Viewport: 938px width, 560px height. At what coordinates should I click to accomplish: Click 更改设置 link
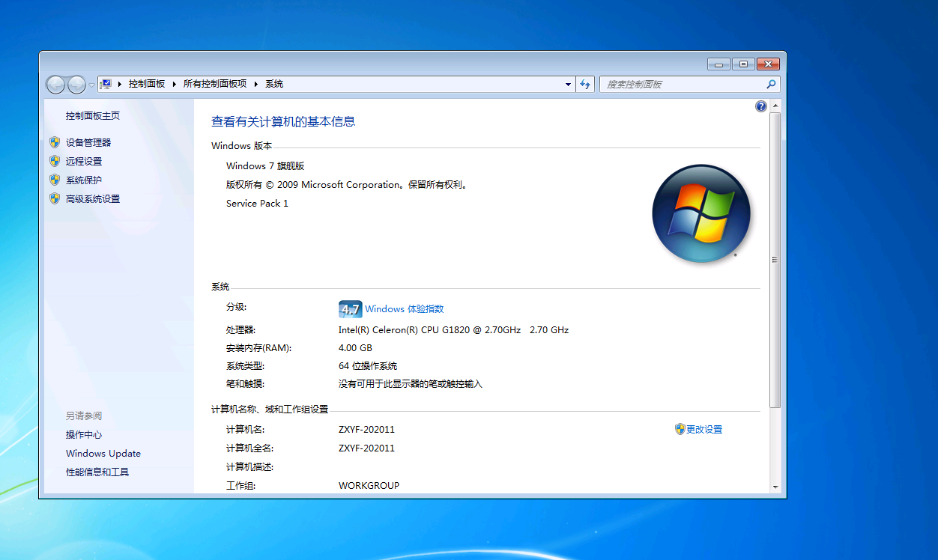pos(704,429)
